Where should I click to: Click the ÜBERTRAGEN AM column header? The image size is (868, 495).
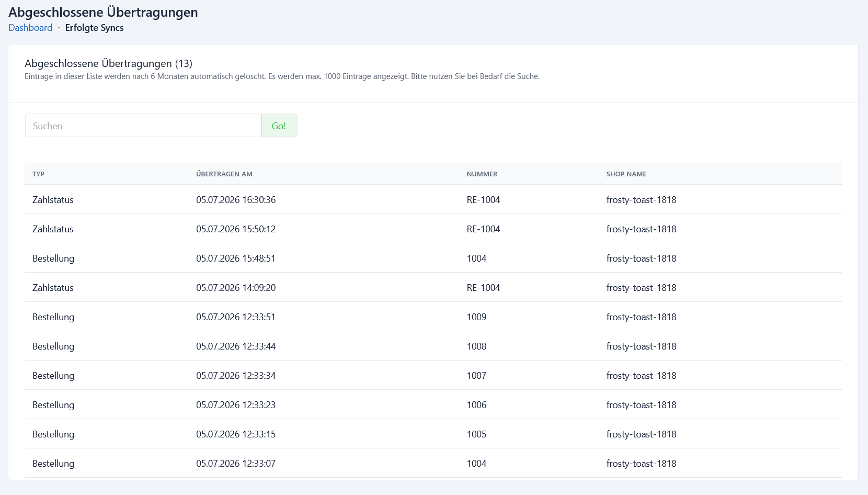click(224, 174)
